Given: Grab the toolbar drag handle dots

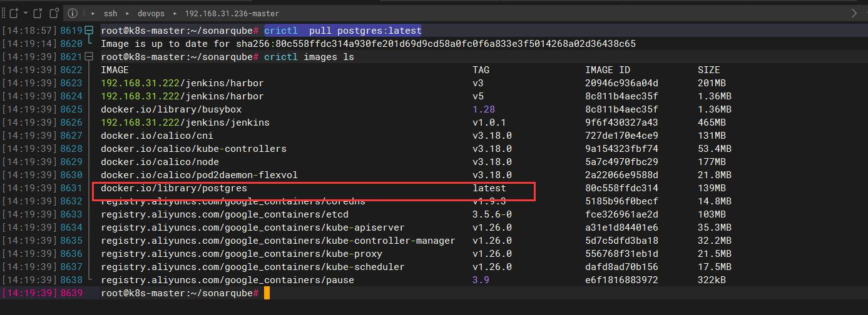Looking at the screenshot, I should 4,13.
